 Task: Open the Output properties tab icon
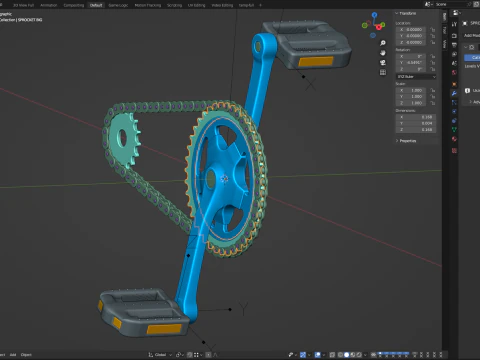tap(454, 45)
